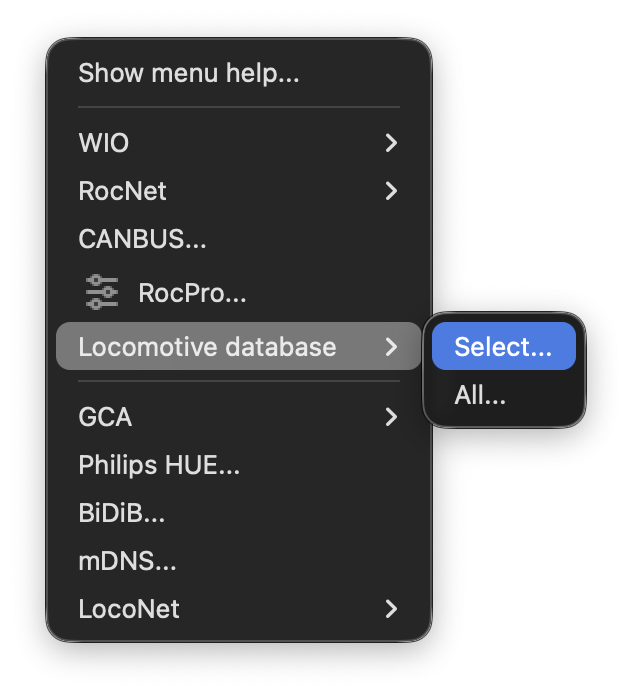Open the CANBUS dialog

click(142, 239)
